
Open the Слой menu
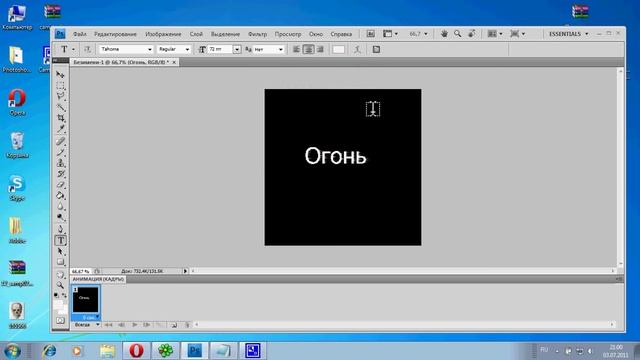click(x=196, y=34)
